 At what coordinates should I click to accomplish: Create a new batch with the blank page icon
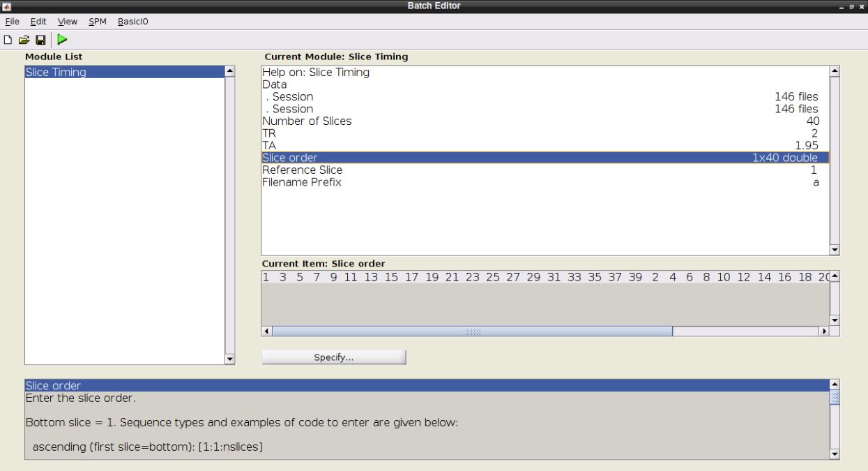coord(8,40)
